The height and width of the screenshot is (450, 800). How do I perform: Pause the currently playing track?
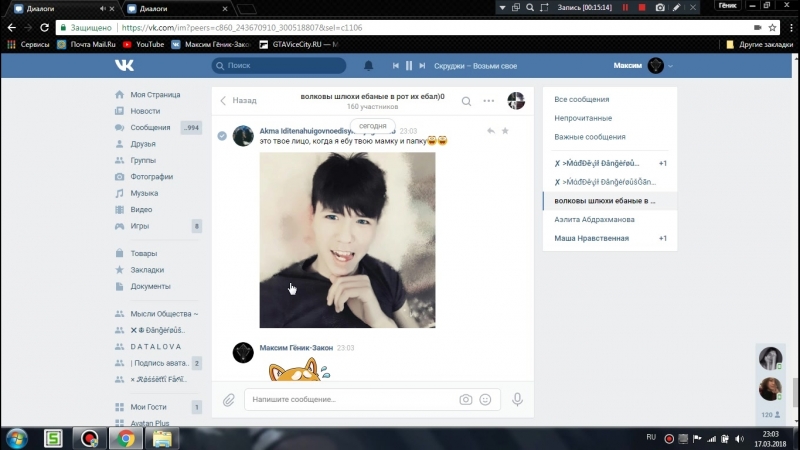[x=408, y=66]
